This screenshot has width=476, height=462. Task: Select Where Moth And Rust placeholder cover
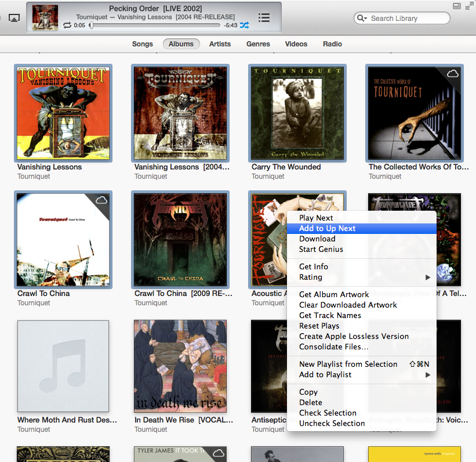point(63,366)
